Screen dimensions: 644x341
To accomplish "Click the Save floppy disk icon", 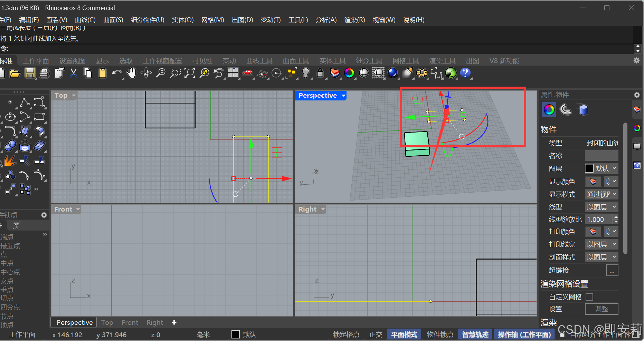I will click(30, 73).
